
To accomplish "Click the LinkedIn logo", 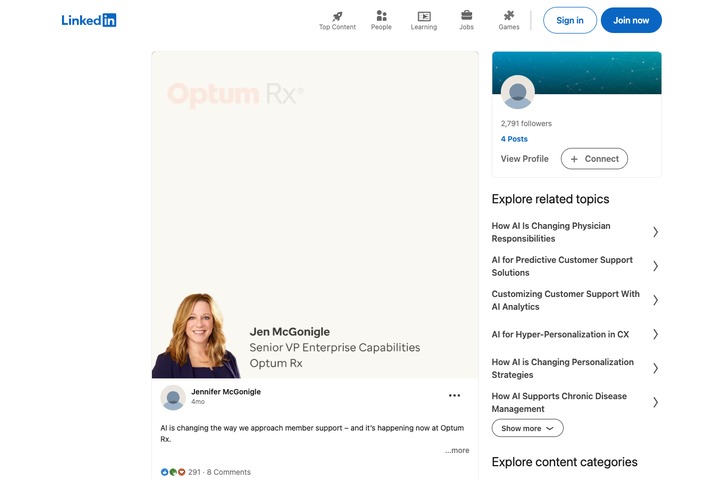I will (89, 20).
